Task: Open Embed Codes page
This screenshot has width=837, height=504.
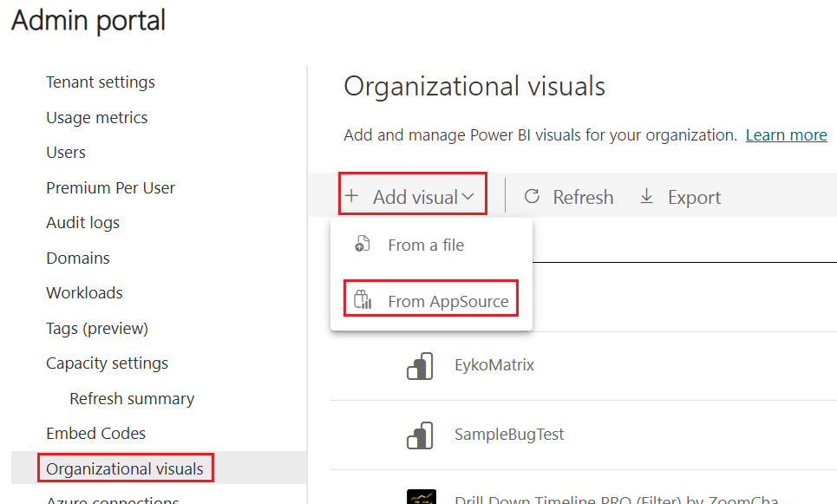Action: tap(96, 434)
